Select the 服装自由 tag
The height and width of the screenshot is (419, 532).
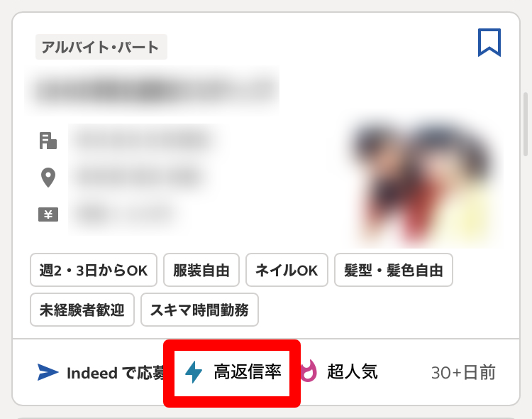201,270
